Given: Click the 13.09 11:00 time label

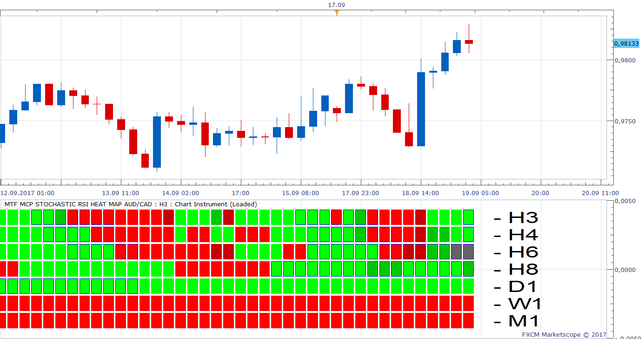Looking at the screenshot, I should pyautogui.click(x=121, y=193).
